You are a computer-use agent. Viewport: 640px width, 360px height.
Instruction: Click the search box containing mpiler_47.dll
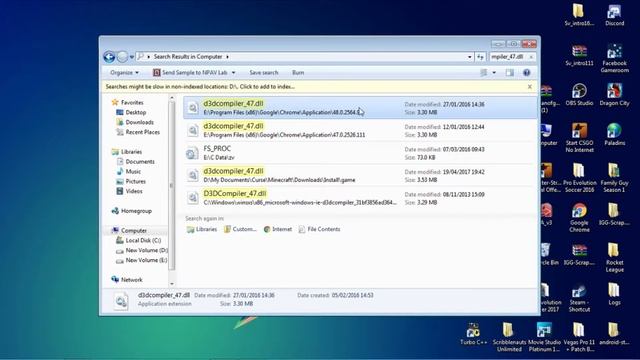[508, 57]
